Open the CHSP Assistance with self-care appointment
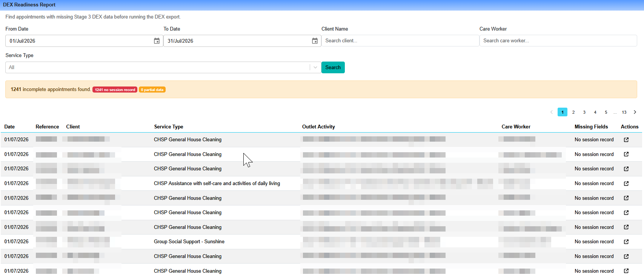This screenshot has height=278, width=644. pos(626,184)
